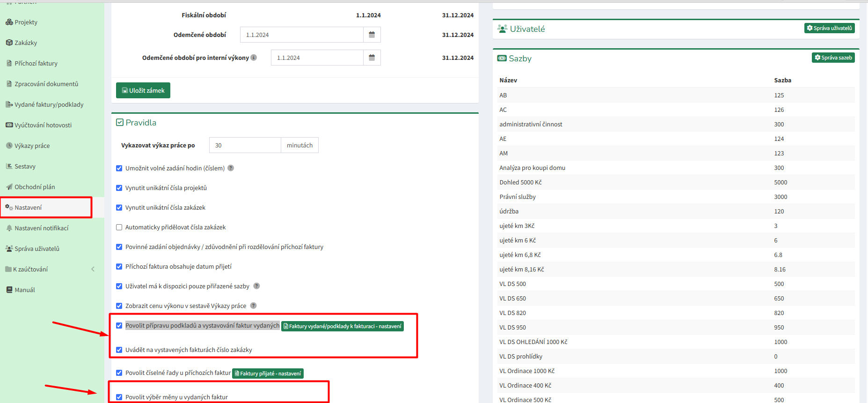Open the Správa sazeb button
868x403 pixels.
(833, 58)
